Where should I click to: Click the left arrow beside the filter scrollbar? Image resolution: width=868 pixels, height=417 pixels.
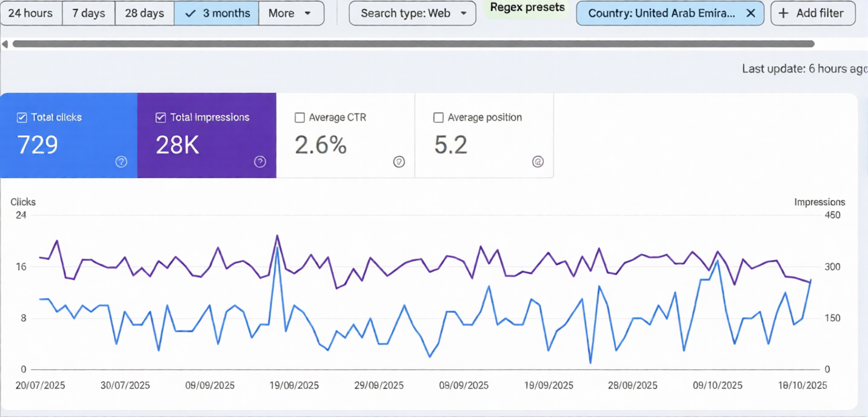pos(5,43)
